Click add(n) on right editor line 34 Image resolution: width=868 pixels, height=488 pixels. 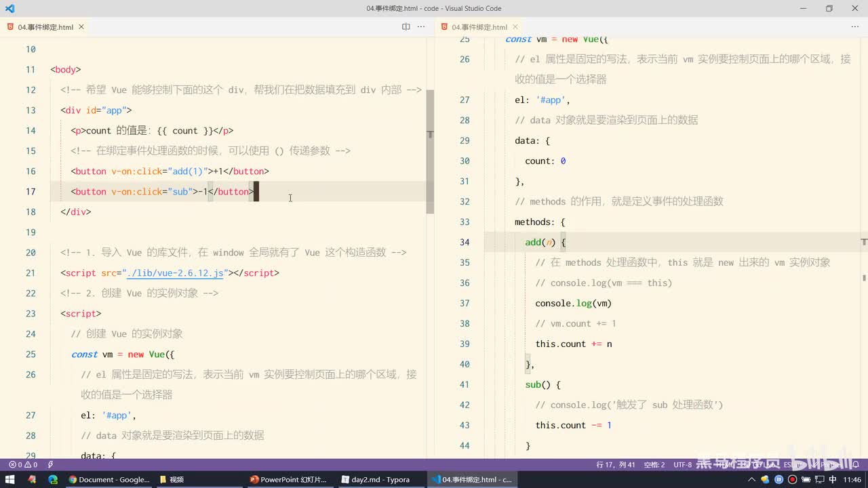click(x=540, y=242)
